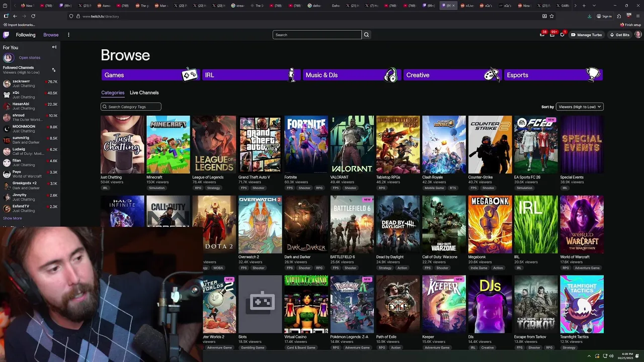The width and height of the screenshot is (644, 362).
Task: Click the summit1g channel avatar
Action: point(7,140)
